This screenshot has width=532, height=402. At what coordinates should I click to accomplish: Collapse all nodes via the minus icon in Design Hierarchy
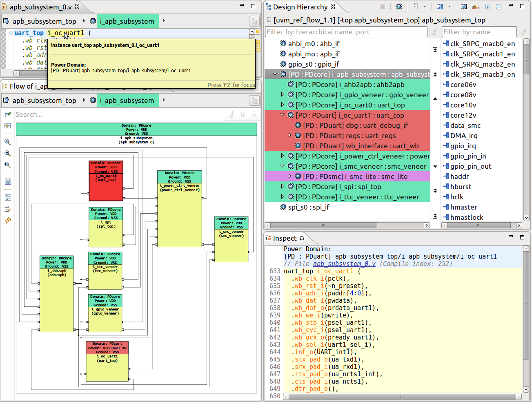coord(499,7)
